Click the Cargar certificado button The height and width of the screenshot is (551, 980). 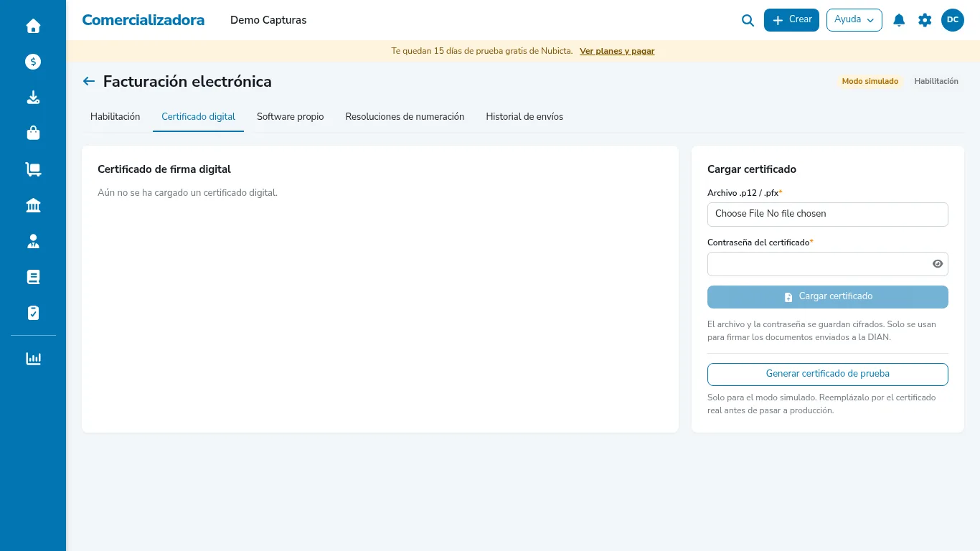click(828, 297)
